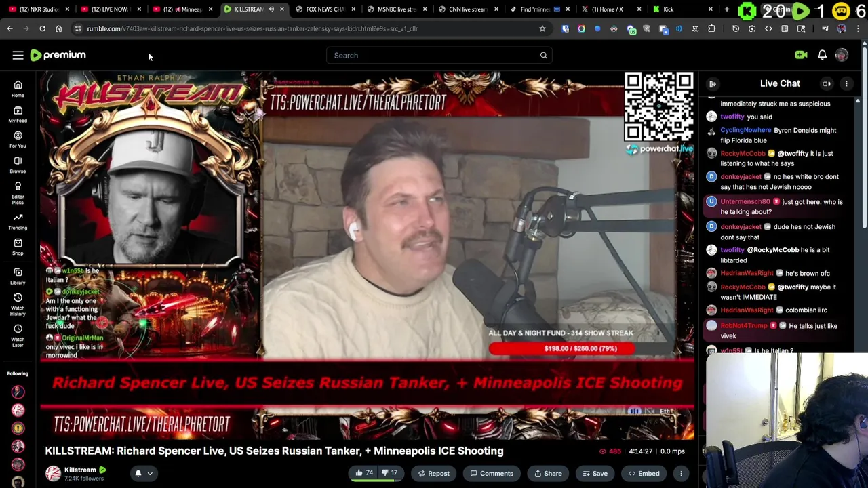Click the Killstream channel avatar
This screenshot has width=868, height=488.
pyautogui.click(x=53, y=474)
